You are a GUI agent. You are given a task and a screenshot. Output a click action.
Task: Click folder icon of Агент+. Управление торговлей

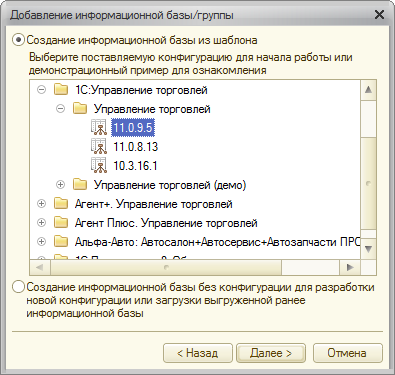pyautogui.click(x=61, y=204)
